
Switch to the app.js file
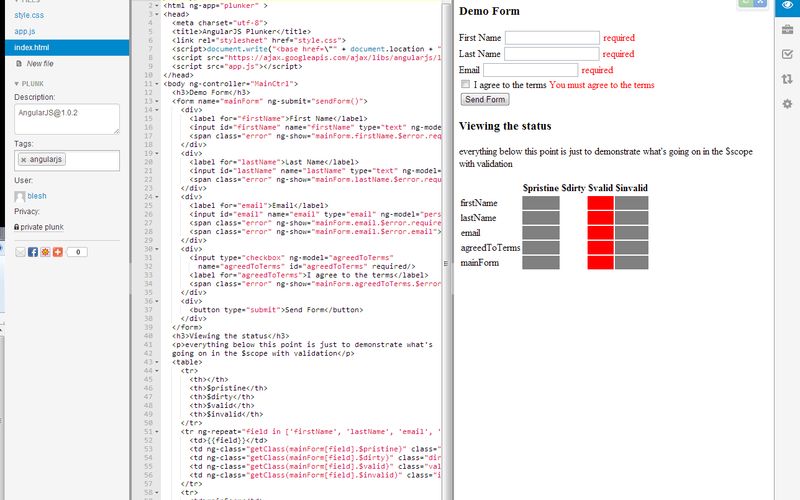[x=24, y=31]
